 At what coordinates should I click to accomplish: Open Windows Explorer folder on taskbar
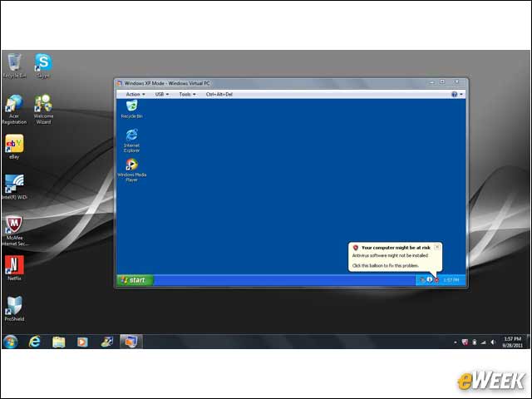point(58,342)
